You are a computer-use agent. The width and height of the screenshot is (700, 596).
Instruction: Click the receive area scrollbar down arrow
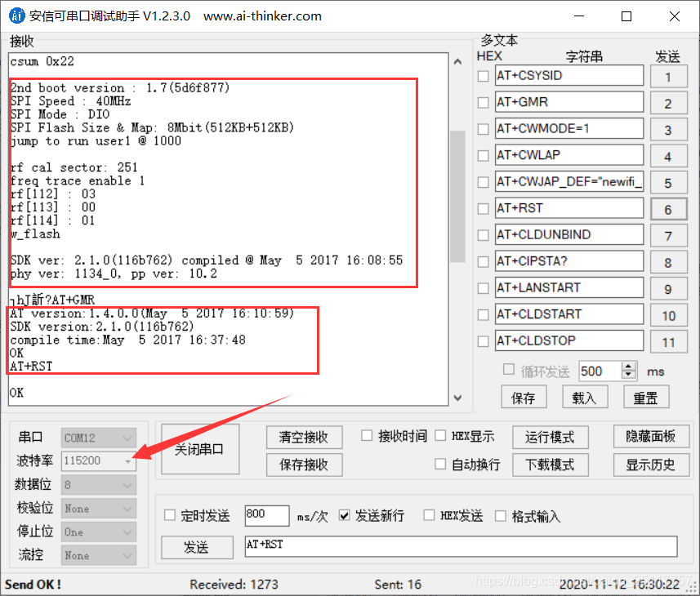(x=457, y=399)
